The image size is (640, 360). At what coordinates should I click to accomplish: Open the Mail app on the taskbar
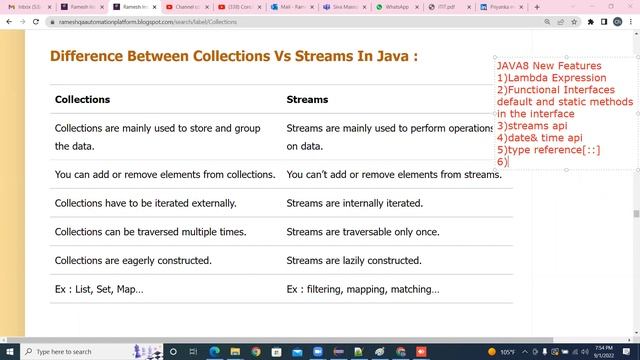pyautogui.click(x=297, y=351)
